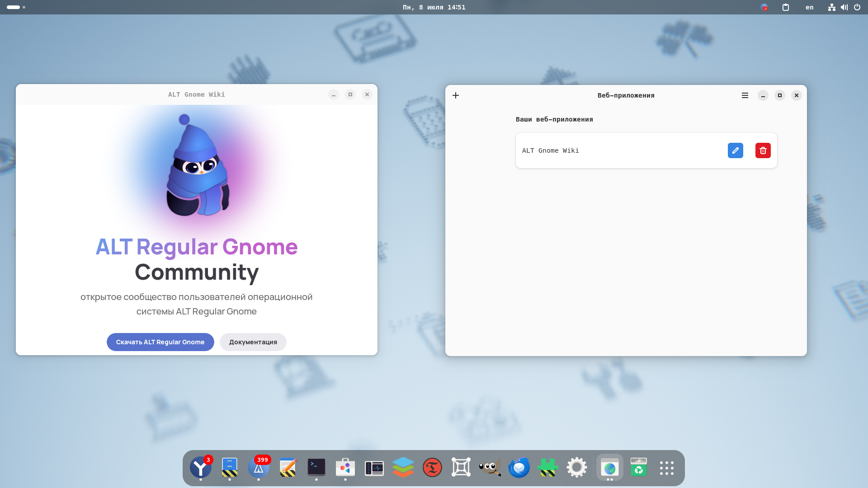Screen dimensions: 868x488
Task: Open the green puzzle piece extensions app
Action: point(548,468)
